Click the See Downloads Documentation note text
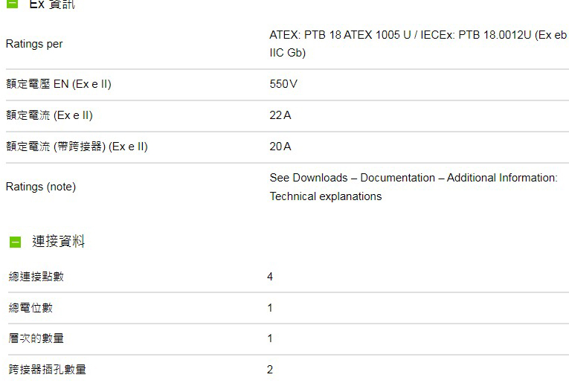The height and width of the screenshot is (392, 569). click(414, 178)
